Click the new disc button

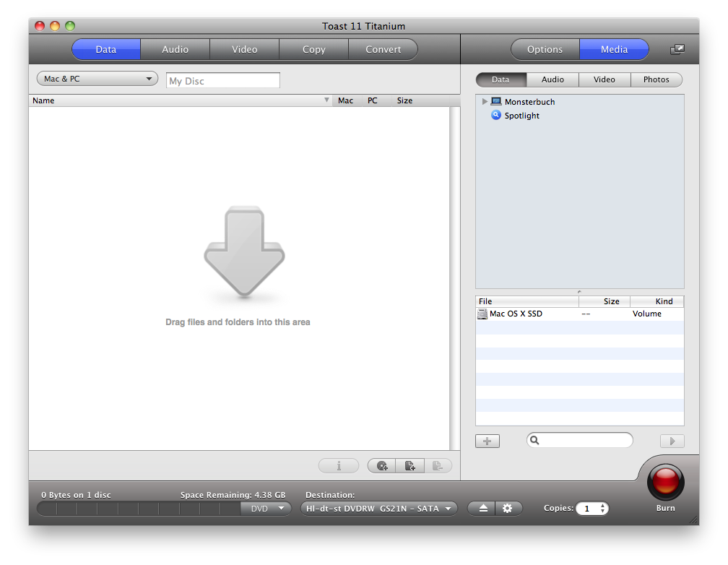(382, 465)
